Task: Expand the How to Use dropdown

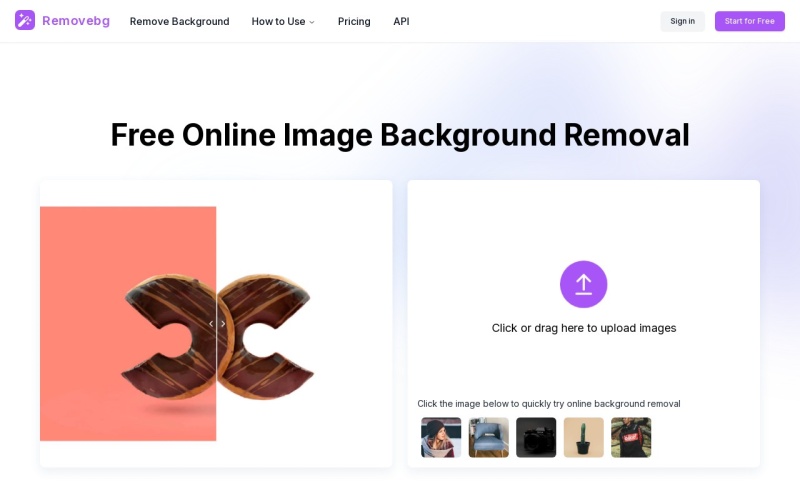Action: click(283, 21)
